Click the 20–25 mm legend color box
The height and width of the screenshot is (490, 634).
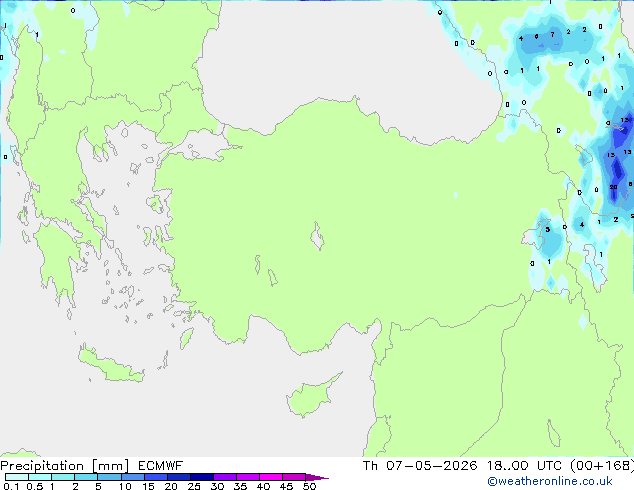point(178,477)
